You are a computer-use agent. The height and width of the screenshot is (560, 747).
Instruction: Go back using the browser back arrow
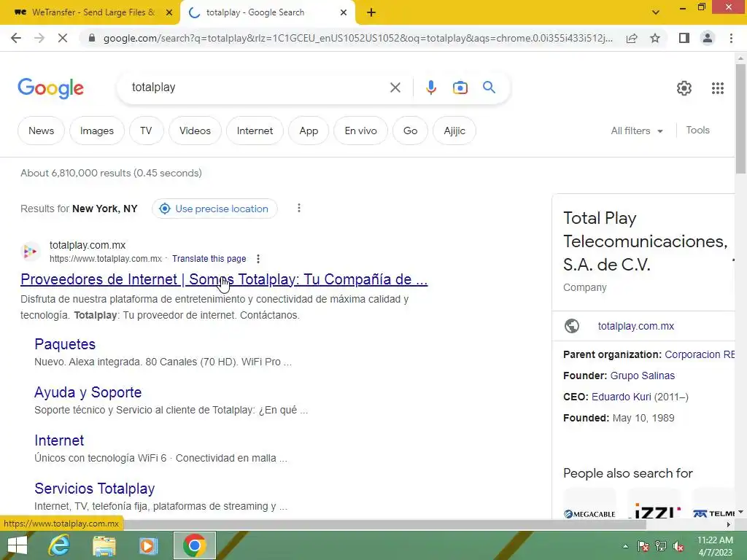[x=16, y=38]
